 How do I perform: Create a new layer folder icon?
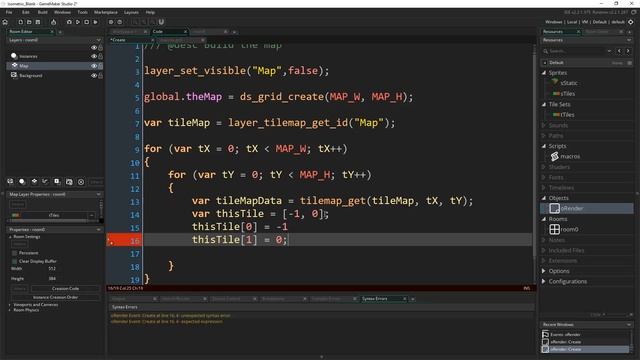(x=69, y=182)
